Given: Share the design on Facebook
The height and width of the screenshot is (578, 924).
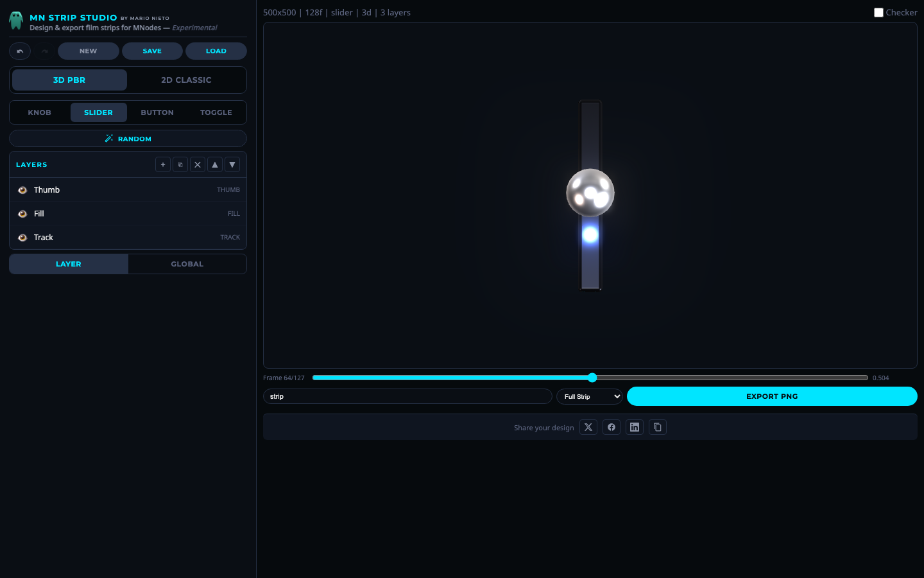Looking at the screenshot, I should 611,427.
